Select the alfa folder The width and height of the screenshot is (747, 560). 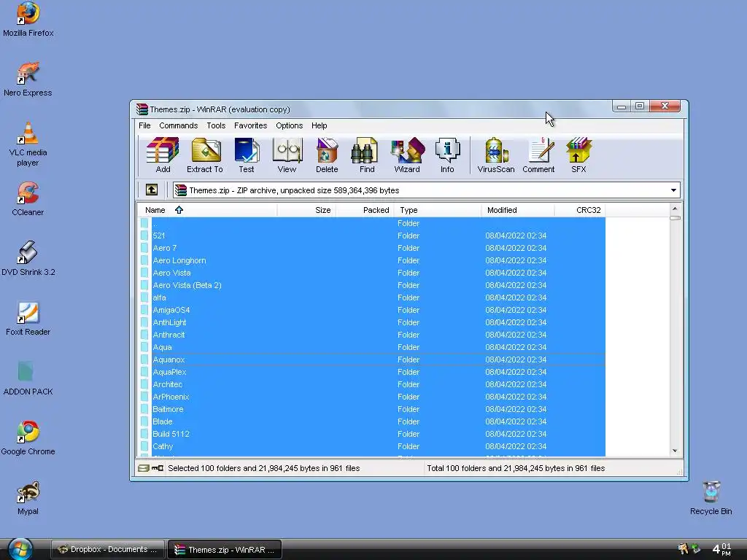pyautogui.click(x=371, y=297)
